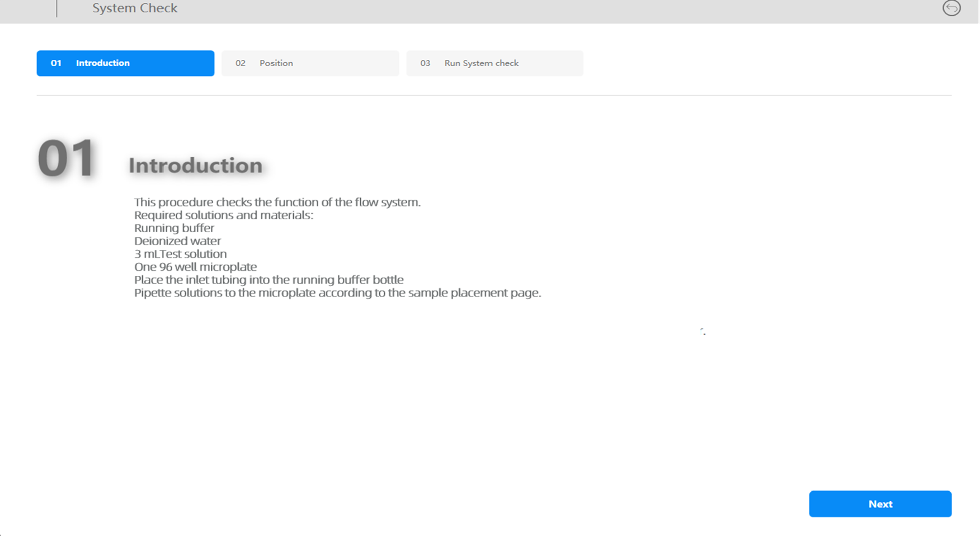Click the large Introduction heading
Screen dimensions: 980x536
click(x=195, y=166)
